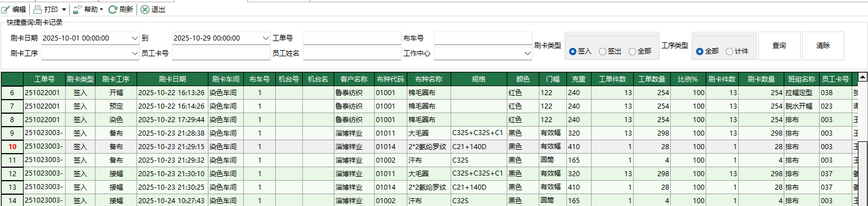Select row header number 6
The height and width of the screenshot is (206, 868).
coord(12,92)
